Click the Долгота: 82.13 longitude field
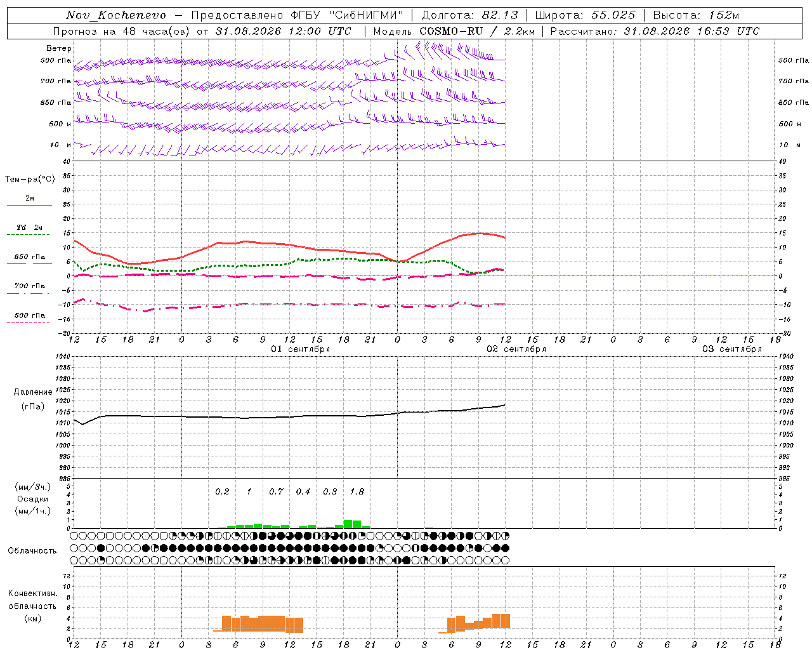812x650 pixels. (469, 15)
